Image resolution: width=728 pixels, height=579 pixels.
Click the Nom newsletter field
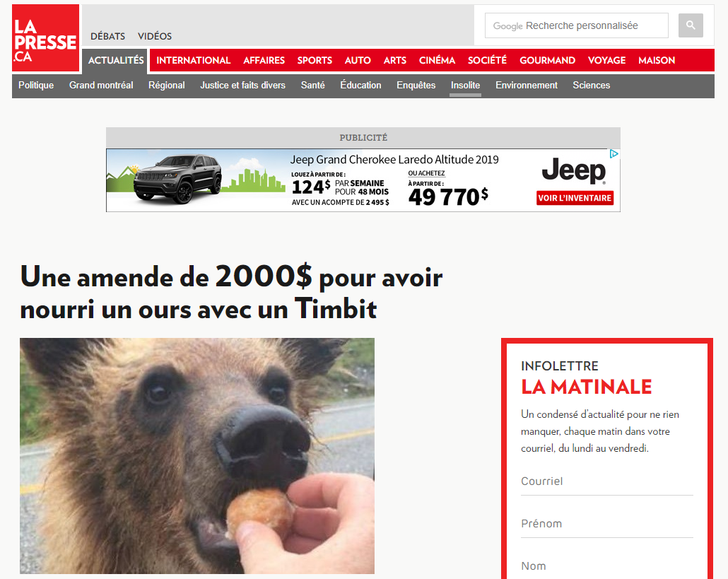click(607, 566)
